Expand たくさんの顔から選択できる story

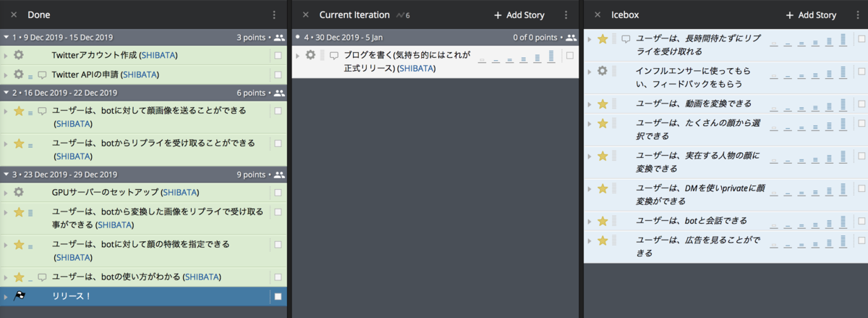[589, 123]
